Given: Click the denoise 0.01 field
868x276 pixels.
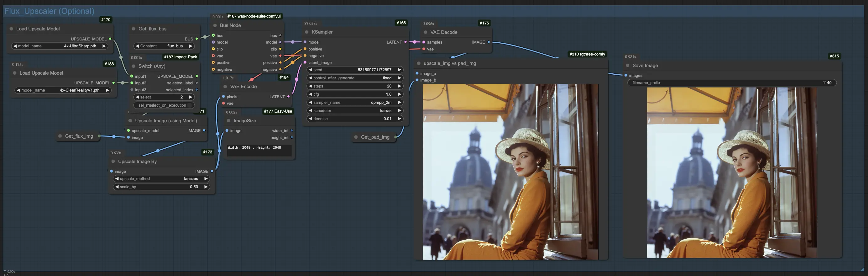Looking at the screenshot, I should (355, 119).
